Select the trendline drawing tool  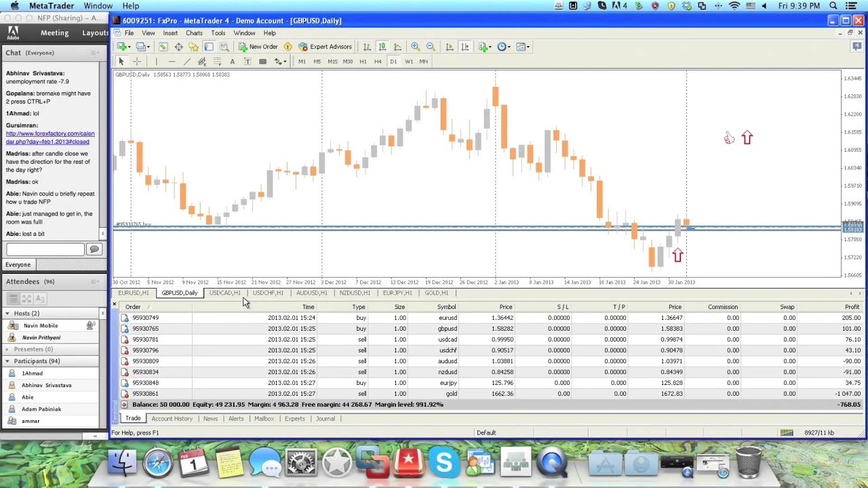coord(186,61)
